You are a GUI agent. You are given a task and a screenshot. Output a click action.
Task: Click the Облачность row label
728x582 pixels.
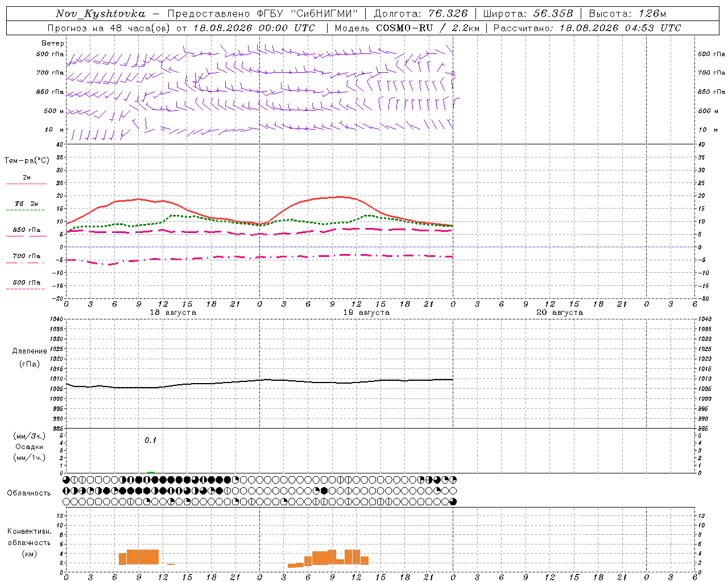tap(29, 493)
